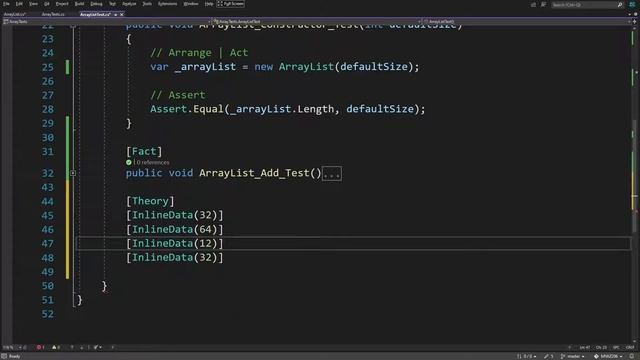Click Assert.Equal on line 28
Screen dimensions: 640x360
tap(187, 109)
